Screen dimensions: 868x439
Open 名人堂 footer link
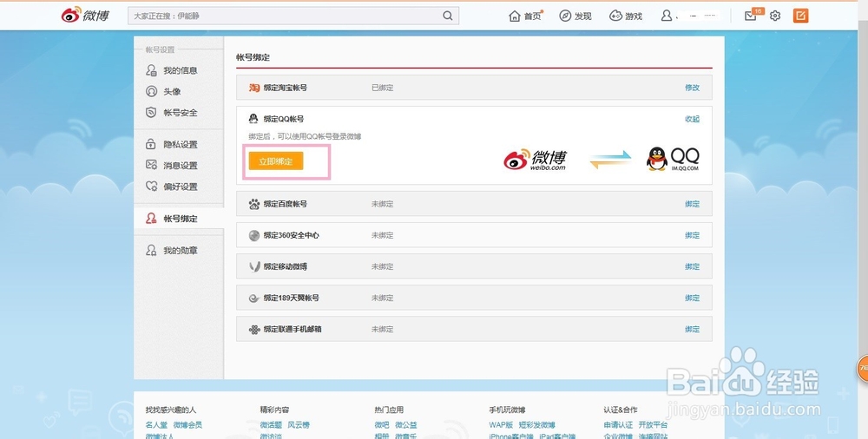click(x=156, y=425)
